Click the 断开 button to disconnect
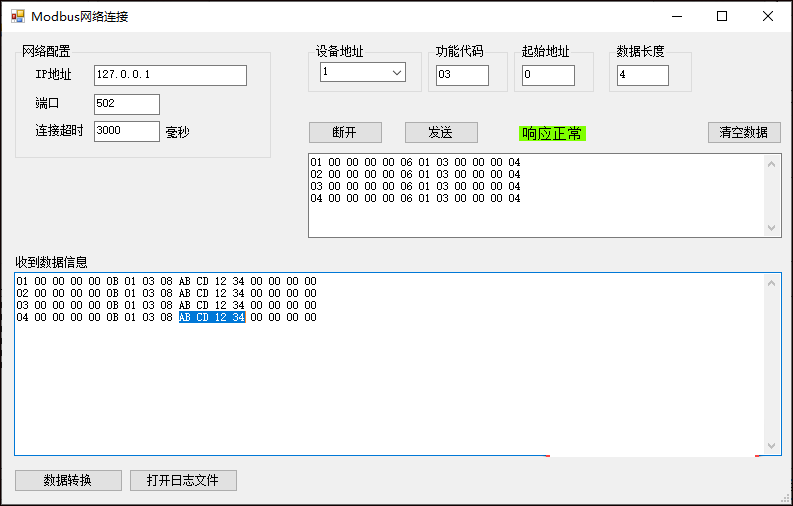This screenshot has height=506, width=793. click(x=345, y=132)
